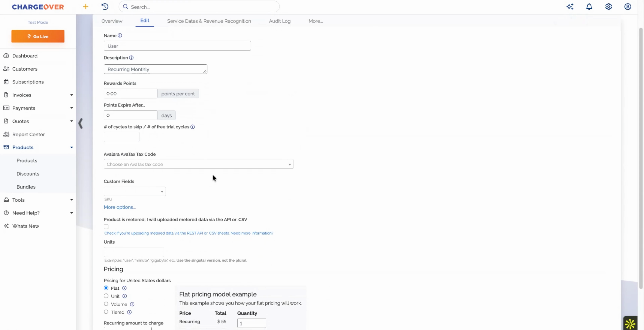Click the Search box
This screenshot has width=644, height=330.
199,7
